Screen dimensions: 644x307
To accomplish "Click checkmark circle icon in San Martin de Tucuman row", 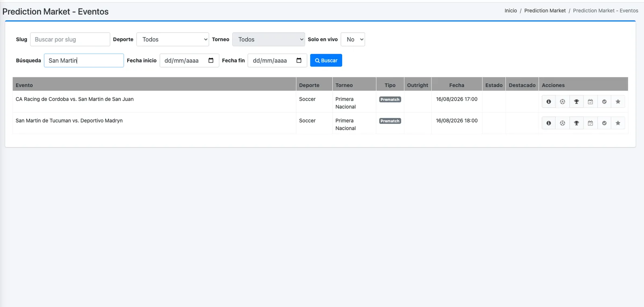I will (x=604, y=123).
